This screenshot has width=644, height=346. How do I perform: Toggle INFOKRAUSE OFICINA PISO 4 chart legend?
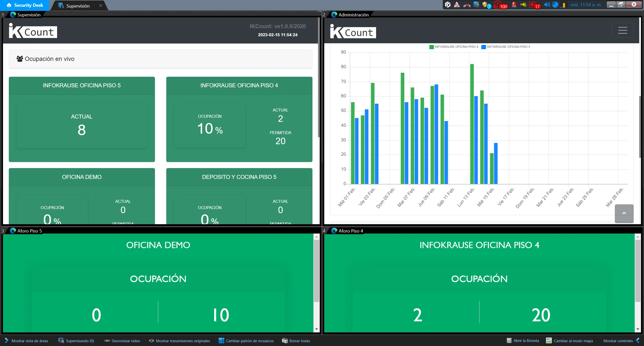[x=454, y=47]
